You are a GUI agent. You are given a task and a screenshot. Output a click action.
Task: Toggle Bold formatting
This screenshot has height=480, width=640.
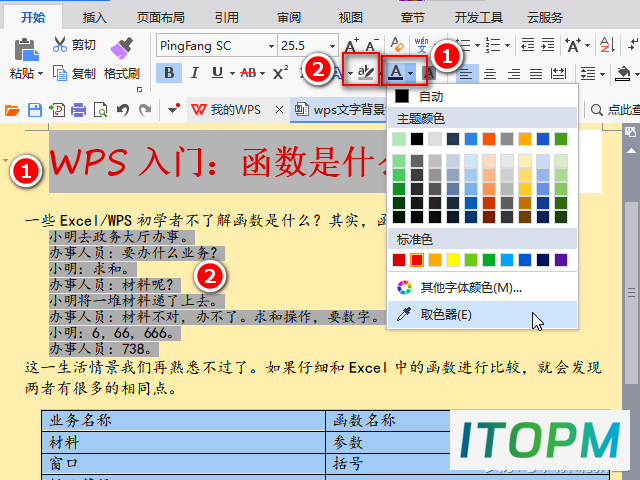click(x=169, y=73)
